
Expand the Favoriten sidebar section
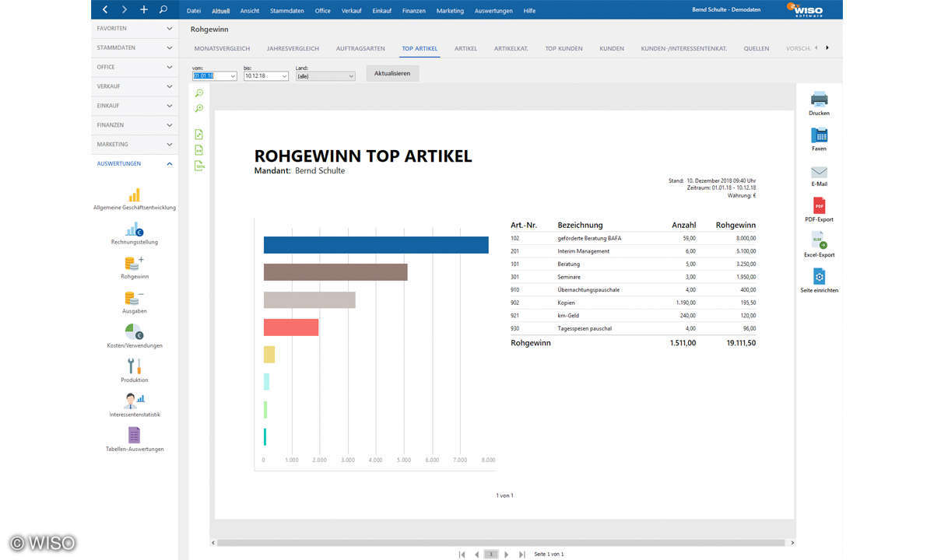(134, 28)
